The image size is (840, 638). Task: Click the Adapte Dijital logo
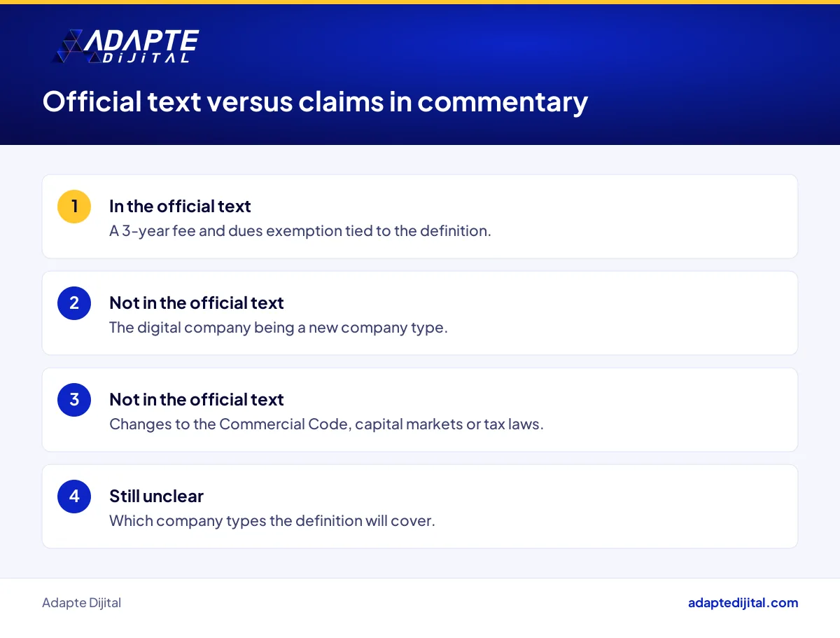pos(126,47)
